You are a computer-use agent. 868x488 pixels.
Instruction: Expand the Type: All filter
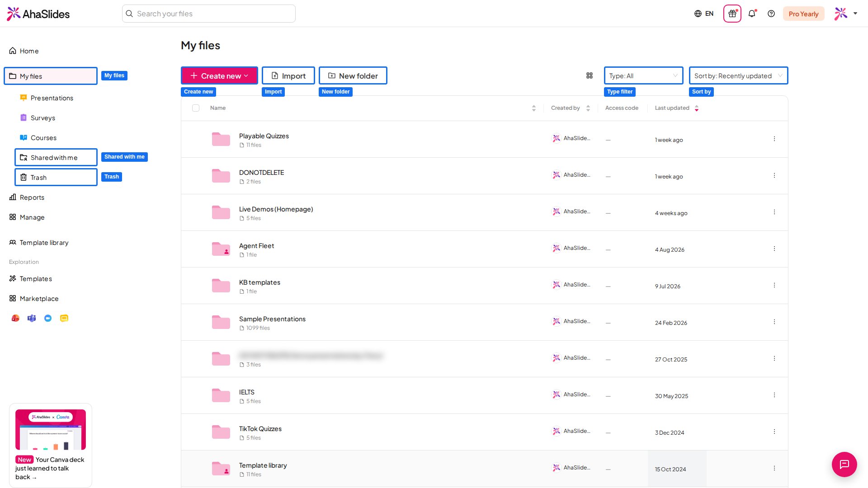643,75
